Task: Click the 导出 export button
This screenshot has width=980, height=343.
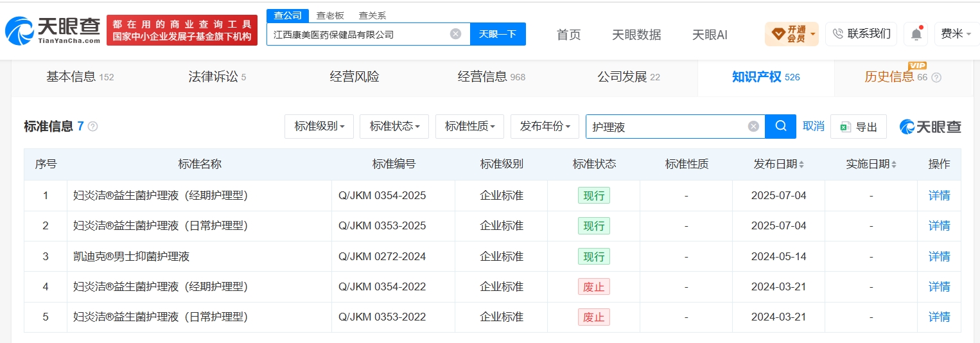Action: click(859, 127)
